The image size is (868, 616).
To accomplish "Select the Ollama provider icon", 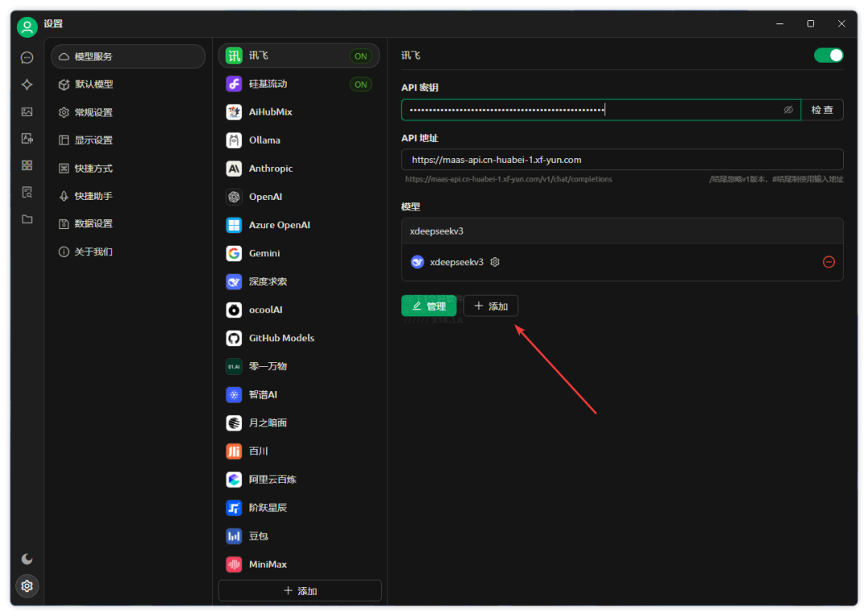I will (234, 140).
